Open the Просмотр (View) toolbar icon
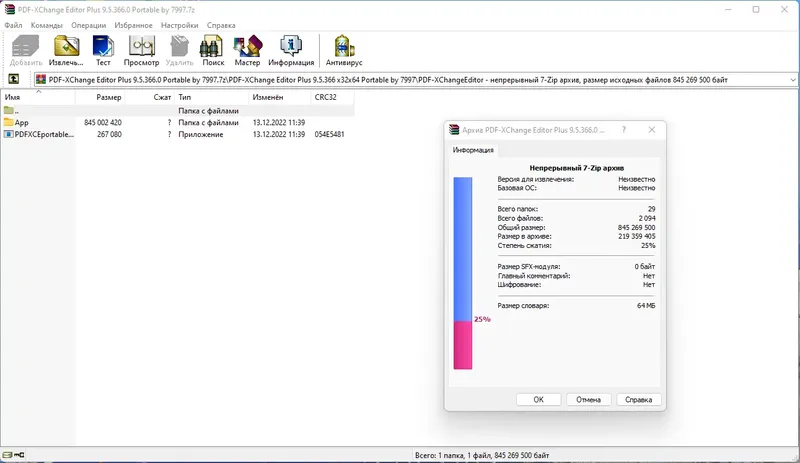Viewport: 800px width, 463px height. pyautogui.click(x=141, y=46)
